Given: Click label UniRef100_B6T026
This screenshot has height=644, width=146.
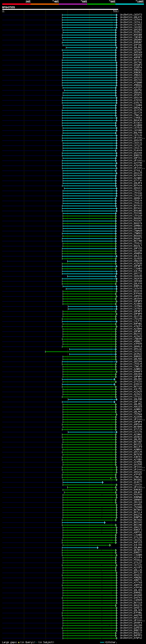Looking at the screenshot, I should (131, 387).
